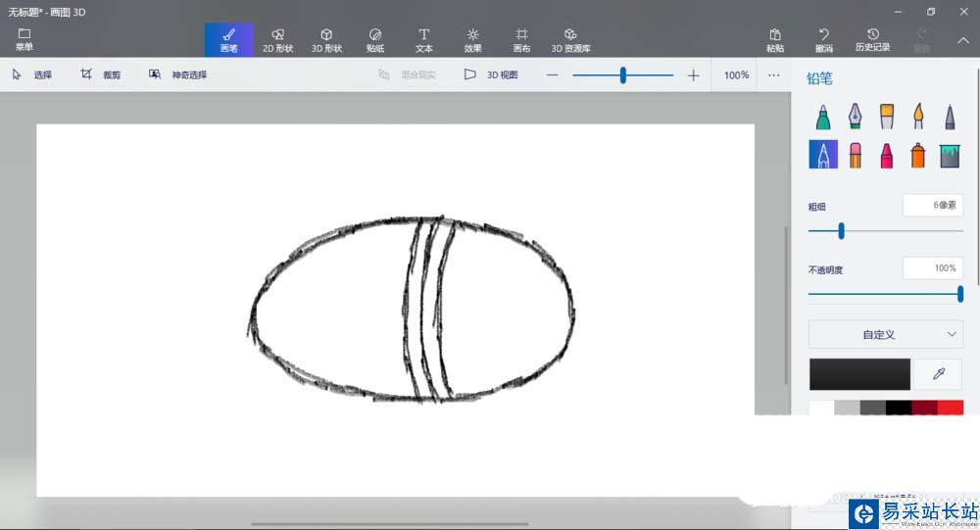The width and height of the screenshot is (980, 530).
Task: Click the 100% zoom value field
Action: pos(736,75)
